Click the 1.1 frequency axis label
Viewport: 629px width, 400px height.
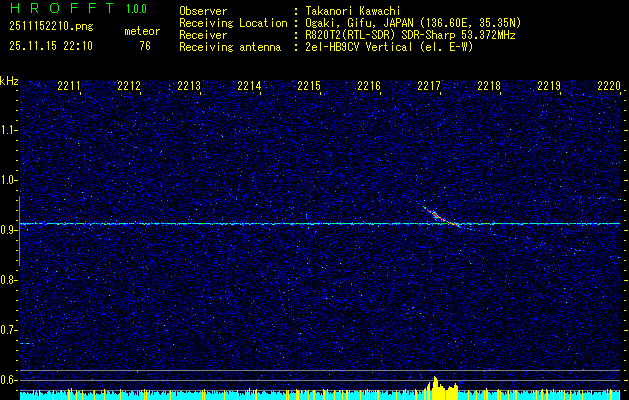point(8,130)
